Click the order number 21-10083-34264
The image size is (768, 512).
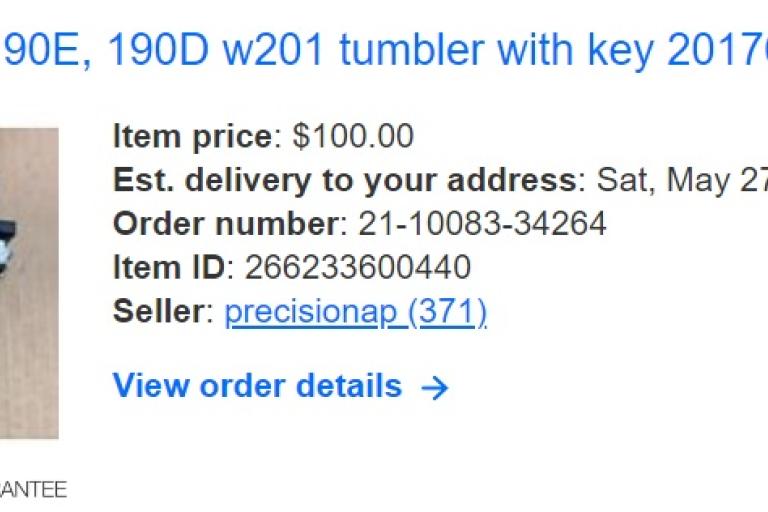482,224
